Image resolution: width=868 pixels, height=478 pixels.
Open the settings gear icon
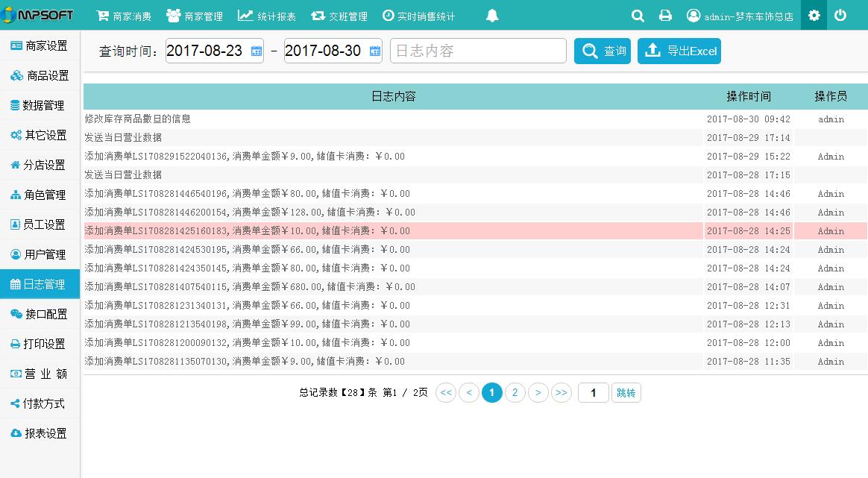[x=814, y=16]
